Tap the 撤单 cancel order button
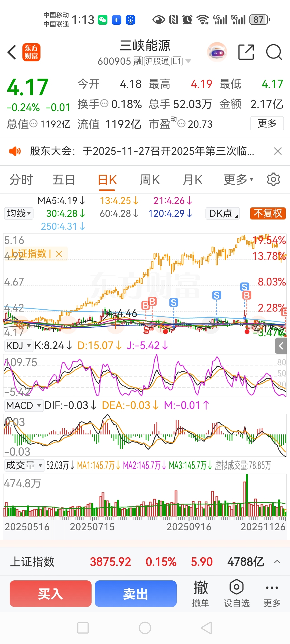The height and width of the screenshot is (644, 290). pyautogui.click(x=201, y=594)
